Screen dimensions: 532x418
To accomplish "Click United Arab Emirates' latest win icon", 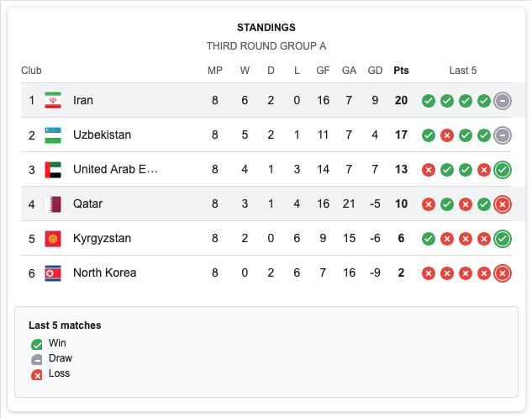I will [x=503, y=169].
